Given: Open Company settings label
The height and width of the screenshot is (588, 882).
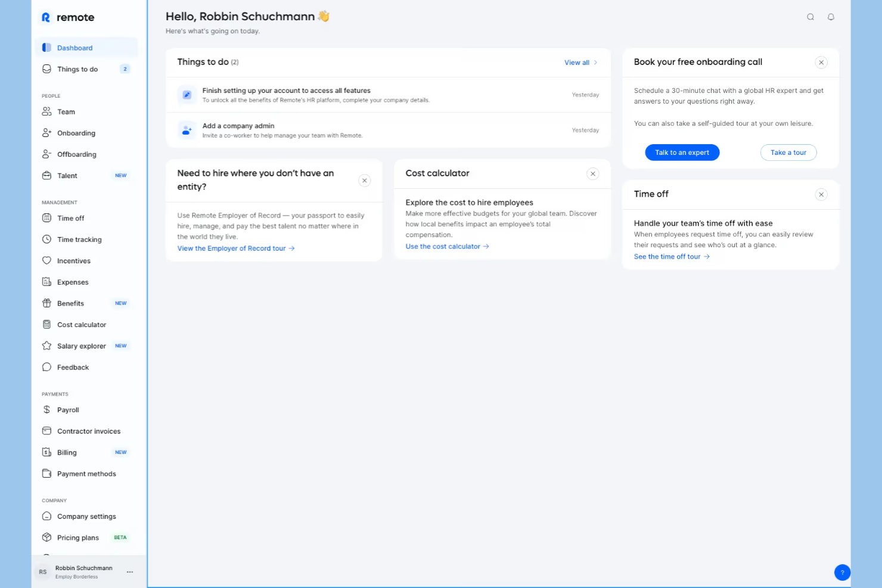Looking at the screenshot, I should [86, 517].
